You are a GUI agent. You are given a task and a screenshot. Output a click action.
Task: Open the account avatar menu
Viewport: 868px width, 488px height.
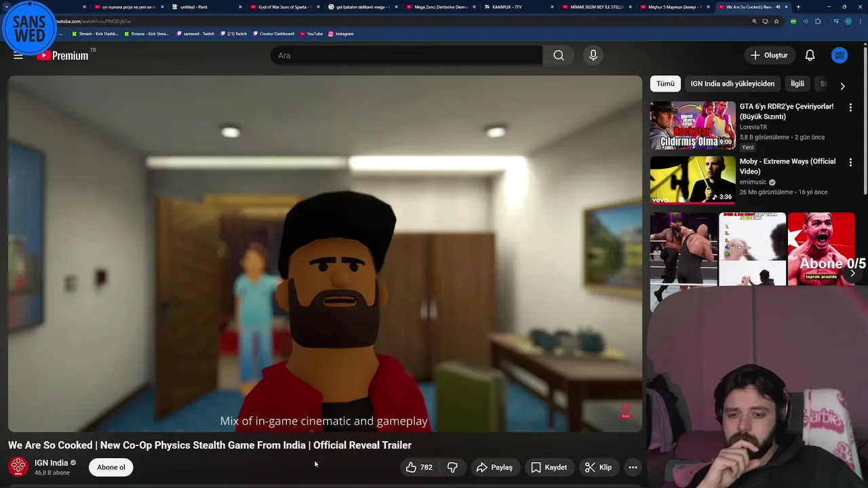840,56
